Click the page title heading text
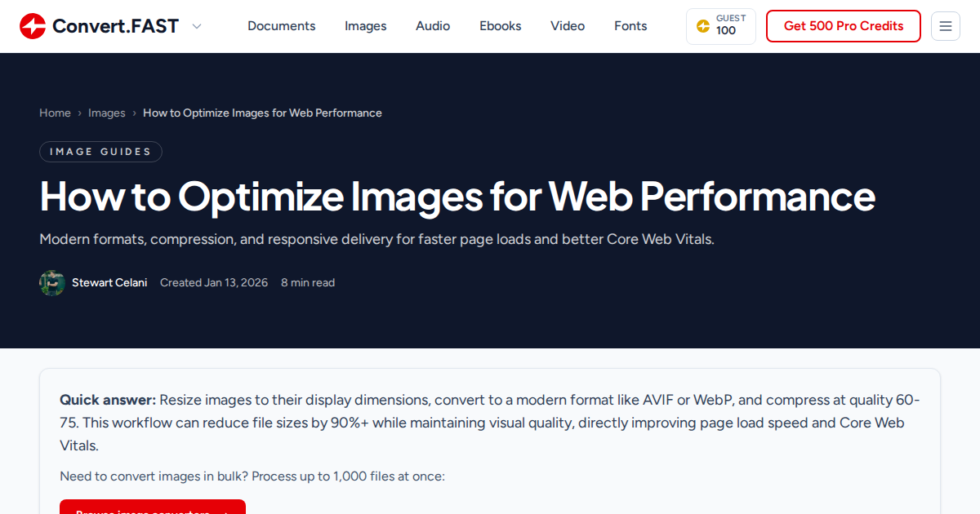Viewport: 980px width, 514px height. pos(457,197)
